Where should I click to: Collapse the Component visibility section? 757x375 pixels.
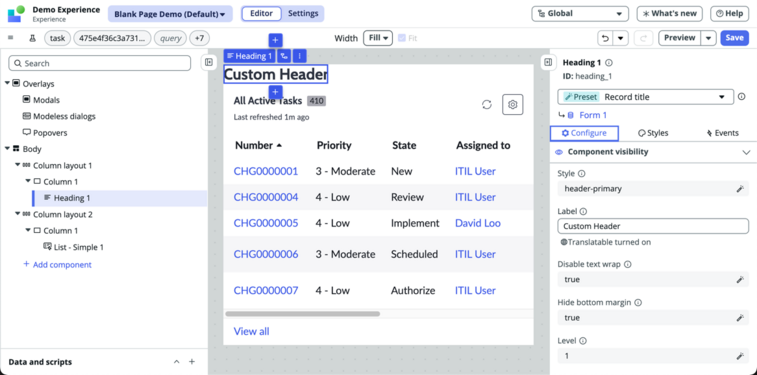coord(746,152)
